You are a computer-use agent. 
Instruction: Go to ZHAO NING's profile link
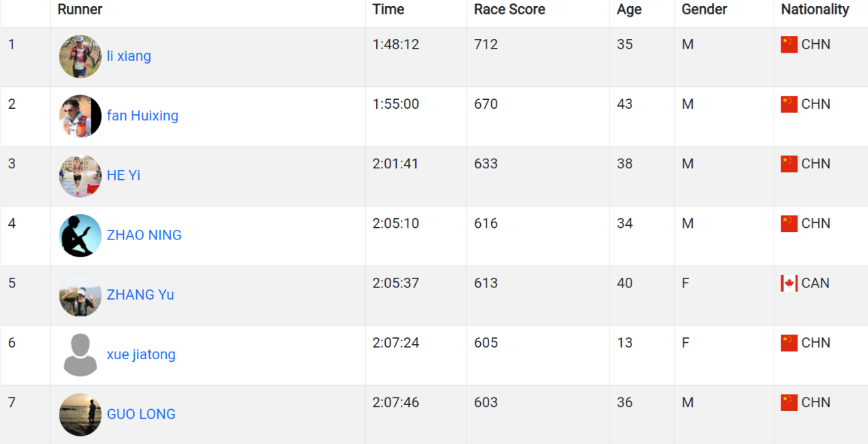[x=144, y=235]
